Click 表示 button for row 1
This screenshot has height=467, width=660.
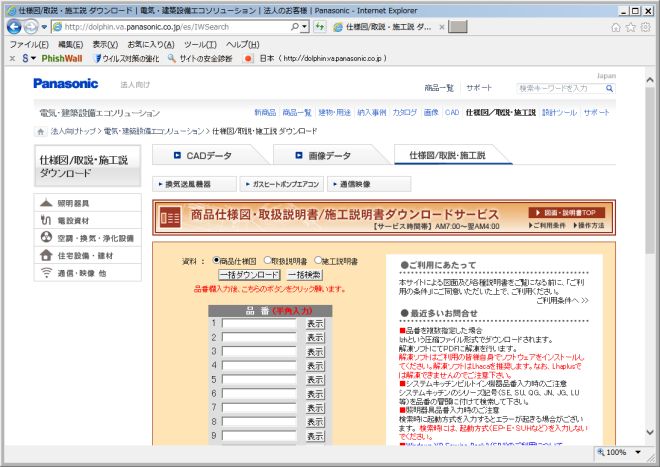(x=315, y=323)
